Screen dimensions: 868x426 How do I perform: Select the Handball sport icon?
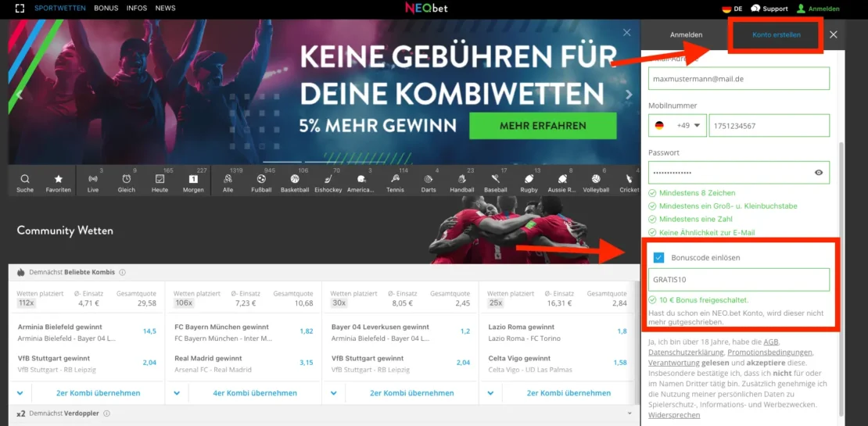(x=462, y=179)
